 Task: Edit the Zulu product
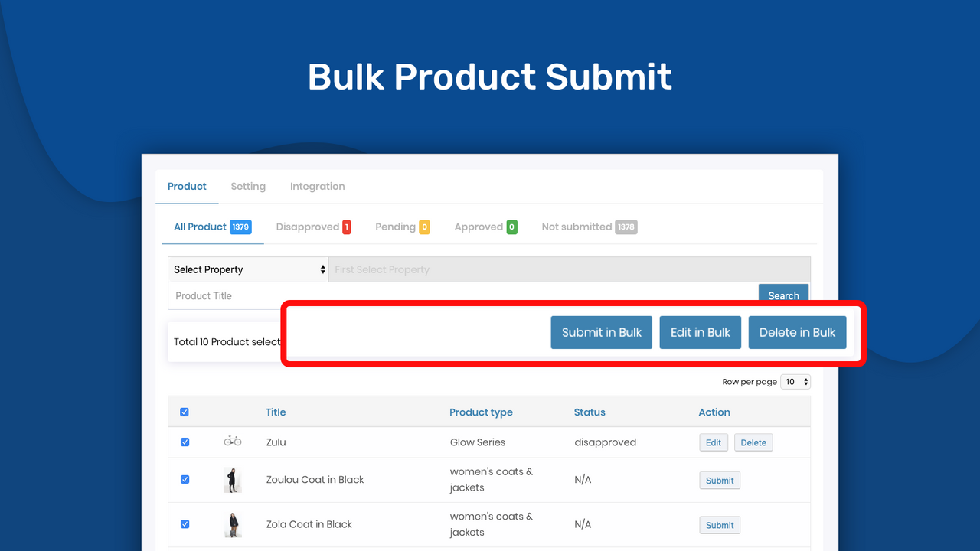coord(713,442)
